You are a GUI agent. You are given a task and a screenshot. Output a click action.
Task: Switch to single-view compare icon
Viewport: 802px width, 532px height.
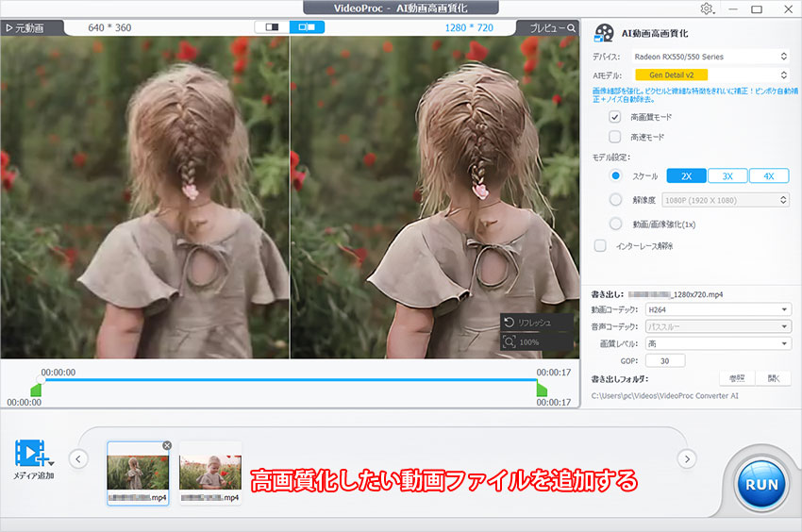pyautogui.click(x=272, y=27)
